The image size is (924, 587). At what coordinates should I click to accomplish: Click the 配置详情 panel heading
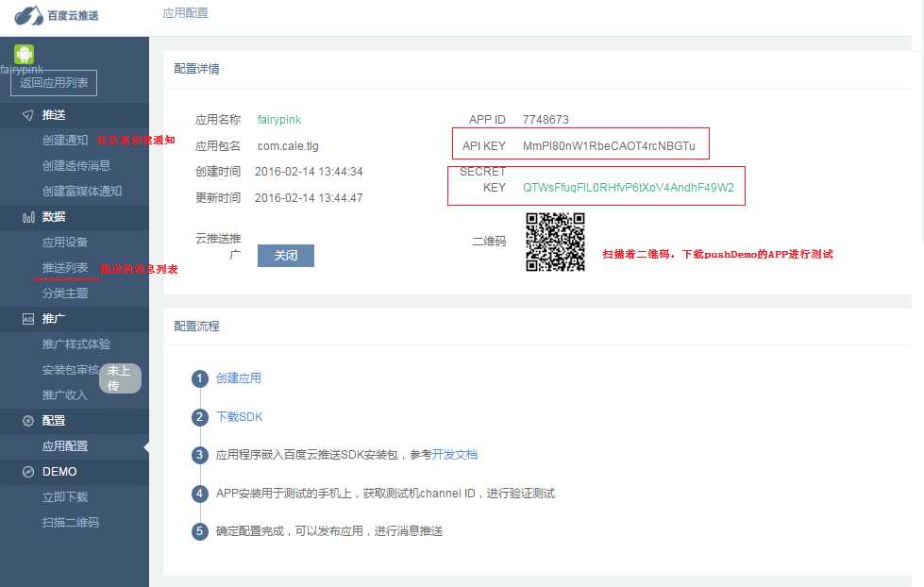click(197, 69)
